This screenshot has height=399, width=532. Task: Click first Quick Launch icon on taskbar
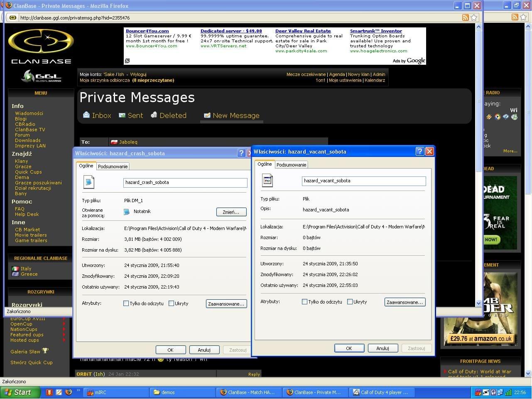(49, 392)
